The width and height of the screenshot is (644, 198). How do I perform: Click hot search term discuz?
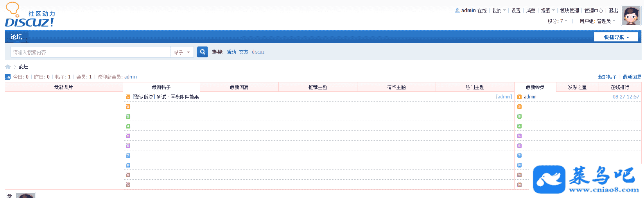pyautogui.click(x=258, y=52)
